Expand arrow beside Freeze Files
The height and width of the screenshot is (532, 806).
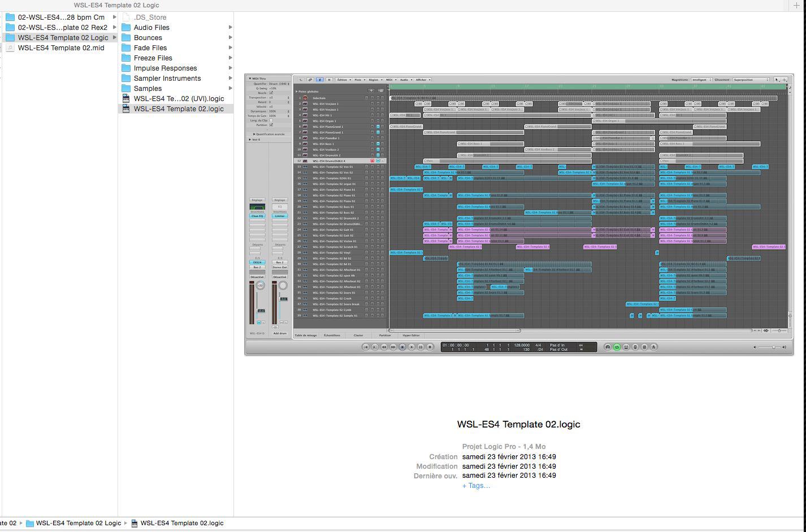230,58
